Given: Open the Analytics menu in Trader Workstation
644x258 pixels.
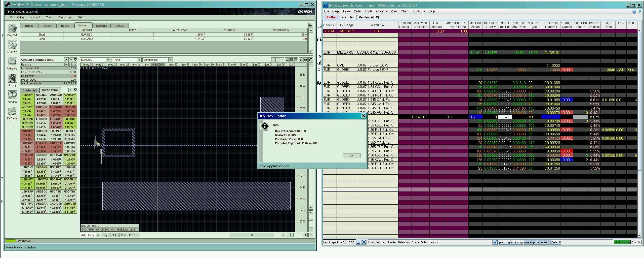Looking at the screenshot, I should tap(381, 11).
